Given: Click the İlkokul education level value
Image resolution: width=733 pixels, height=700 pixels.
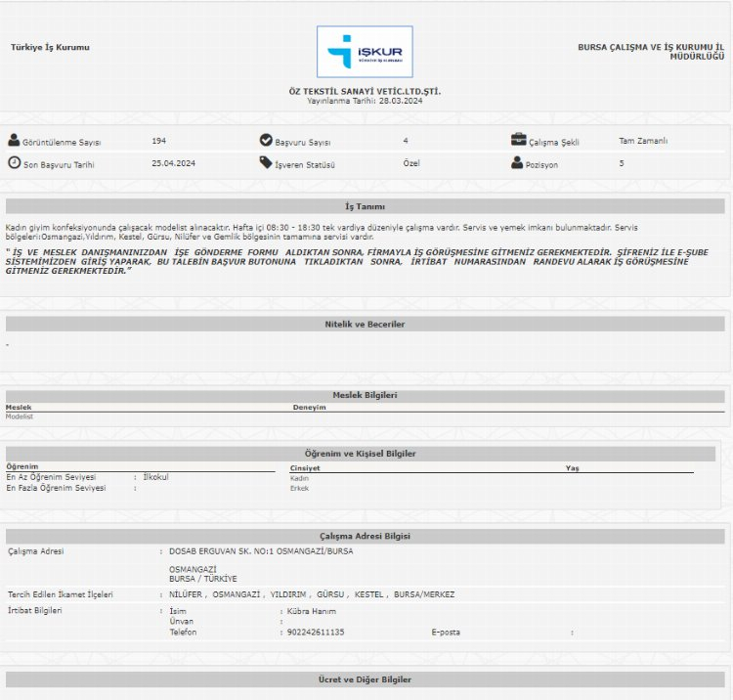Looking at the screenshot, I should tap(156, 477).
